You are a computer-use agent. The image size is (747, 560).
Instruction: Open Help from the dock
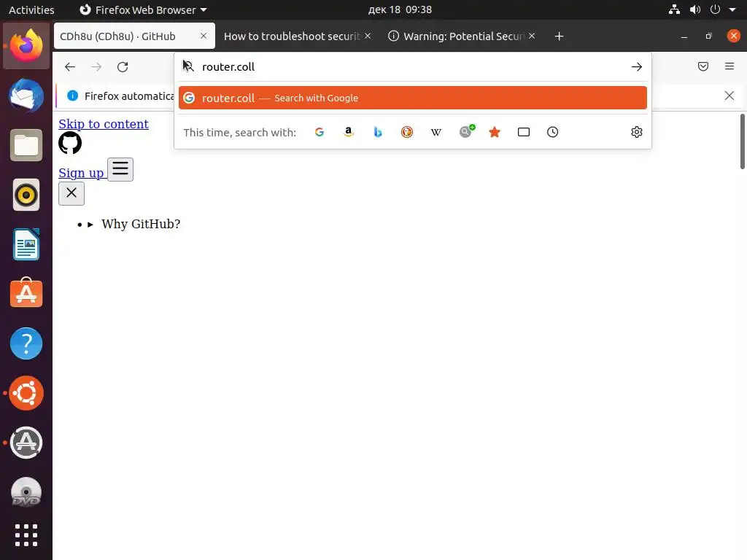[26, 343]
